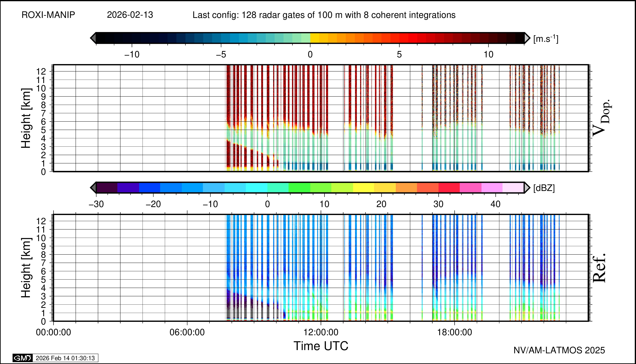Viewport: 636px width, 364px height.
Task: Click the [m.s-1] unit label
Action: coord(546,39)
